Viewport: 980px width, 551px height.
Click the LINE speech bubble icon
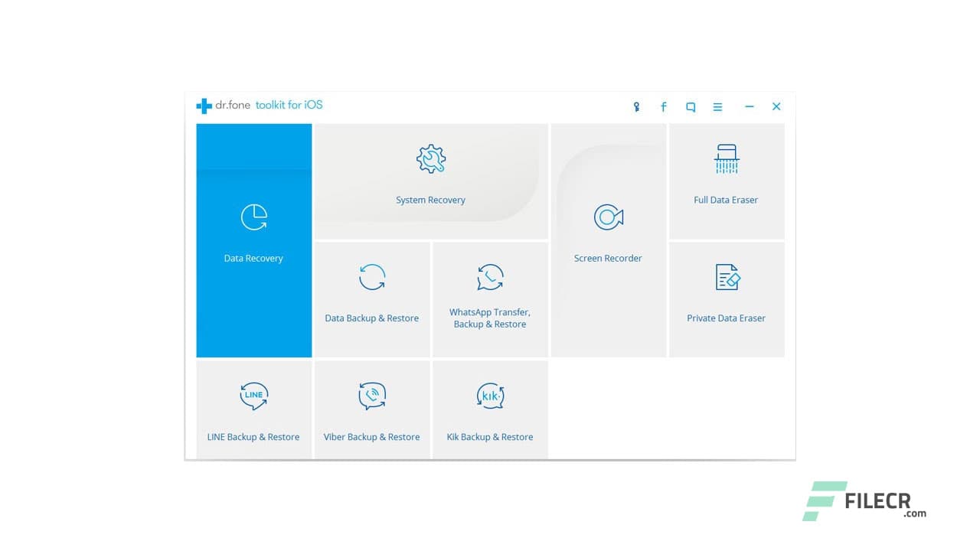click(x=253, y=396)
